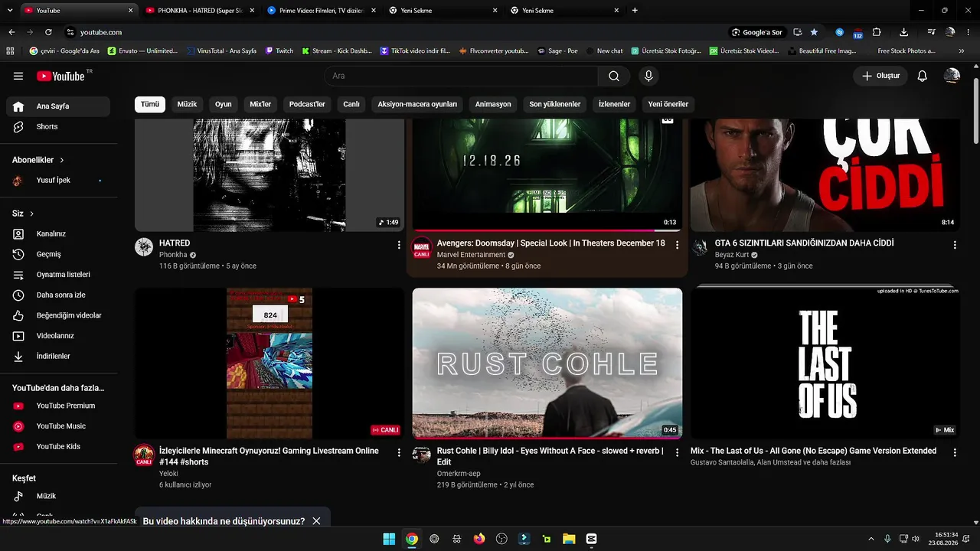The image size is (980, 551).
Task: Open Yusuf İpek subscription channel
Action: click(x=58, y=181)
